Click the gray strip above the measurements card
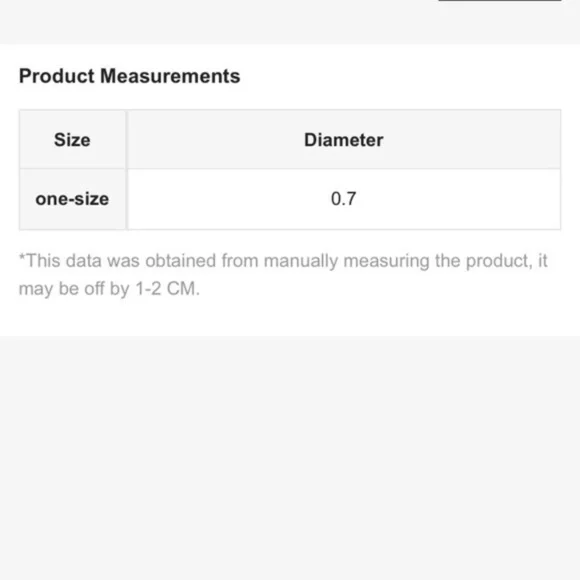This screenshot has width=580, height=580. [x=290, y=22]
